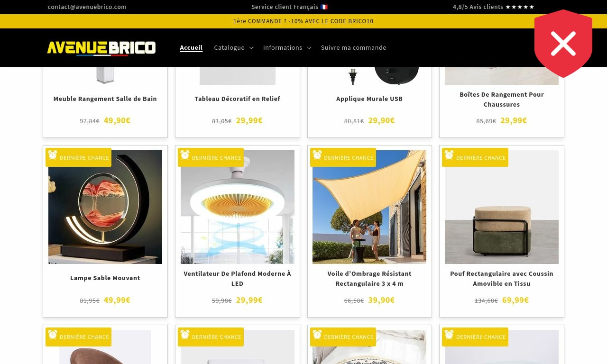Screen dimensions: 607x364
Task: Open the Accueil menu item
Action: pos(191,47)
